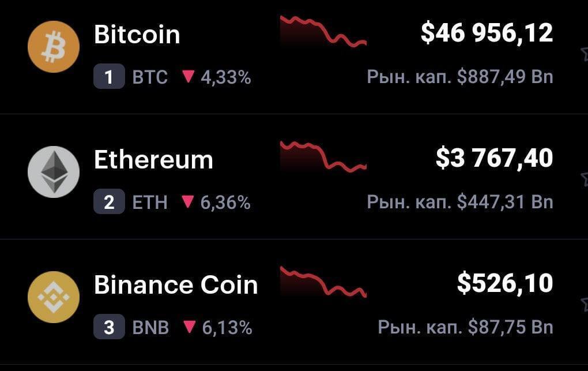Click the Bitcoin price $46 956,12
This screenshot has width=588, height=371.
[x=487, y=33]
